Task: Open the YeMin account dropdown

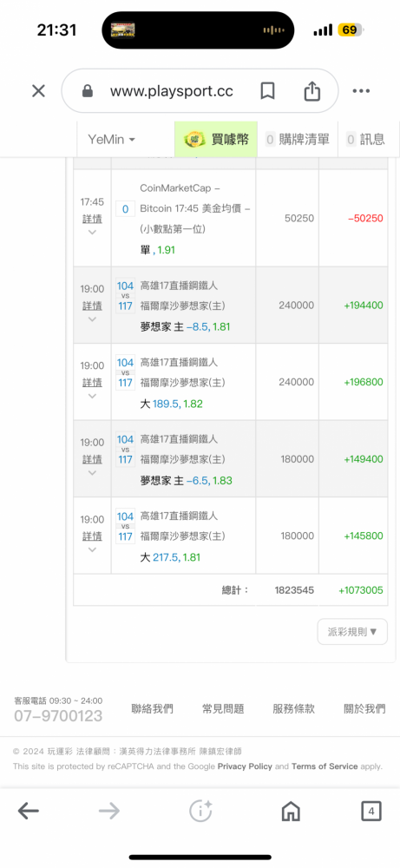Action: (x=112, y=140)
